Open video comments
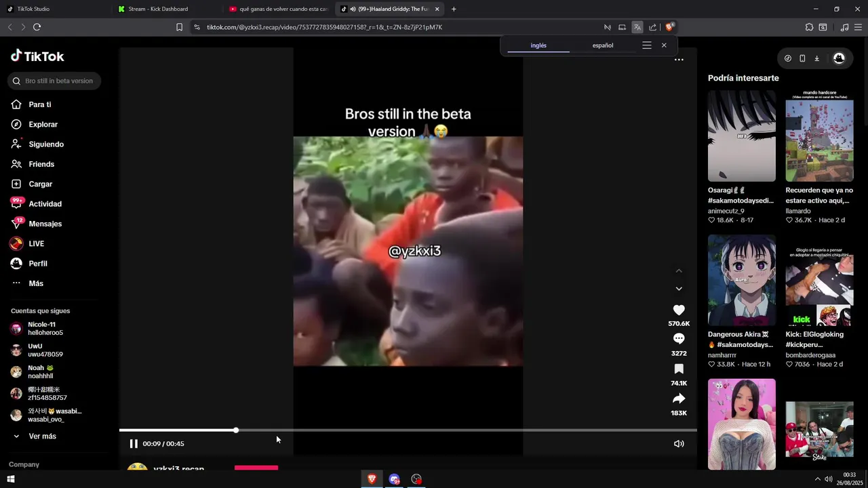The width and height of the screenshot is (868, 488). [x=679, y=339]
